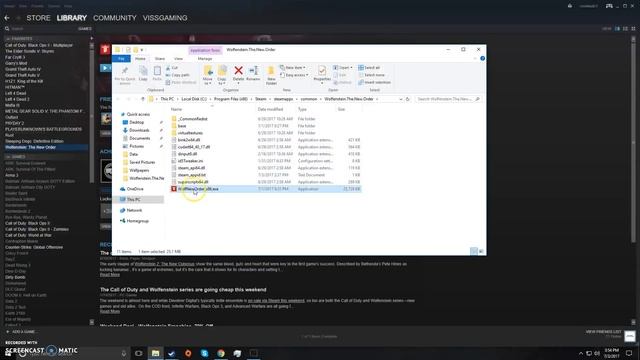The image size is (640, 360).
Task: Select PAYDAY 2 in Steam library
Action: click(x=14, y=123)
